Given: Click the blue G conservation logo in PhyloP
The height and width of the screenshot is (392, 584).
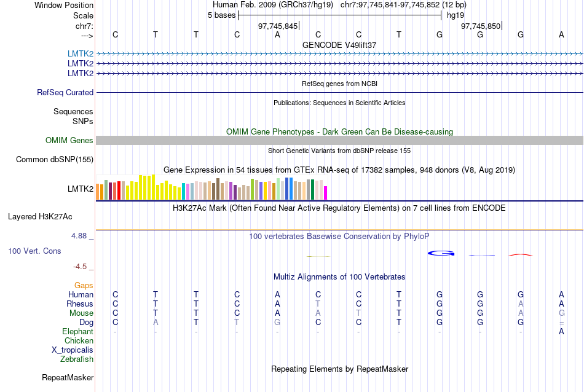Looking at the screenshot, I should (x=441, y=253).
